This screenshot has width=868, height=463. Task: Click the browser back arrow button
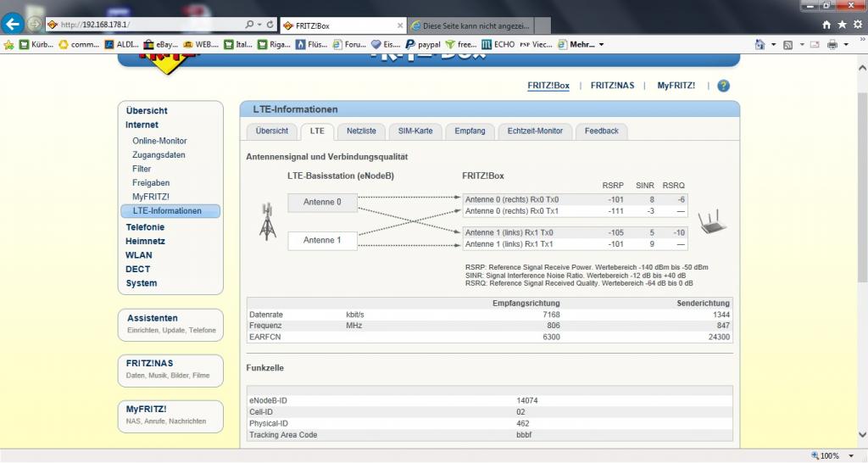click(x=12, y=24)
